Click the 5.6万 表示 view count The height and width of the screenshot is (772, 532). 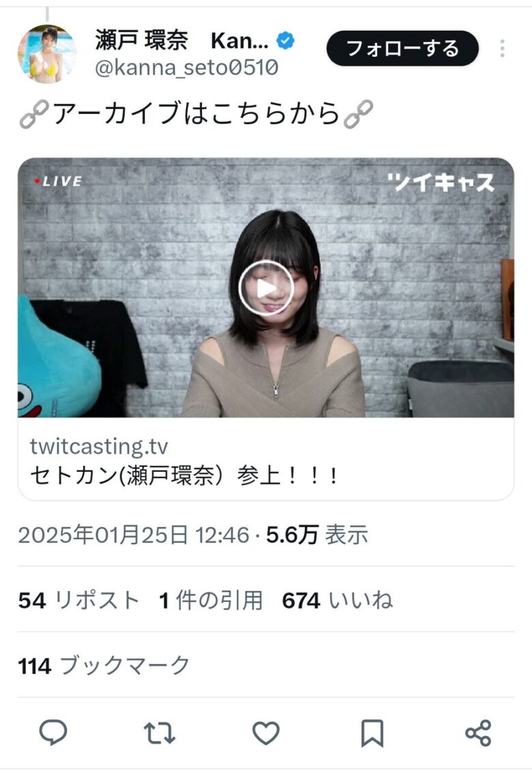317,534
